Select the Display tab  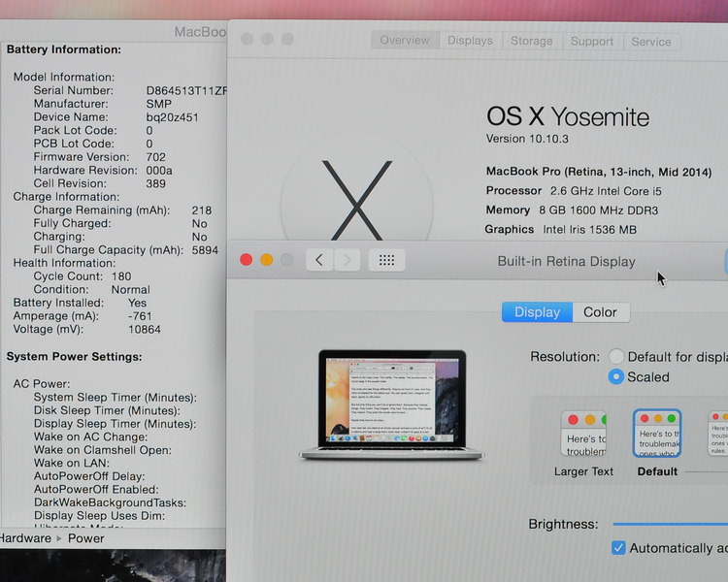point(537,312)
